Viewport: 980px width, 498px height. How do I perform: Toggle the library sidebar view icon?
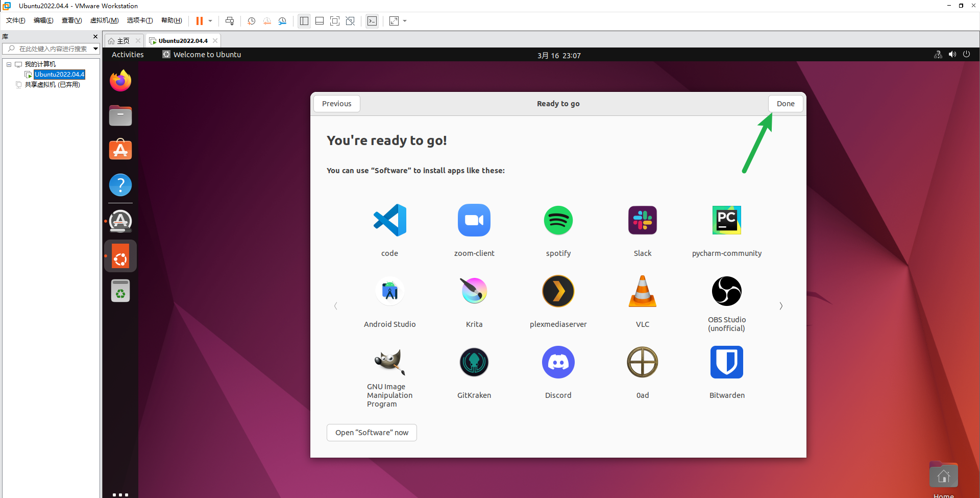tap(304, 21)
